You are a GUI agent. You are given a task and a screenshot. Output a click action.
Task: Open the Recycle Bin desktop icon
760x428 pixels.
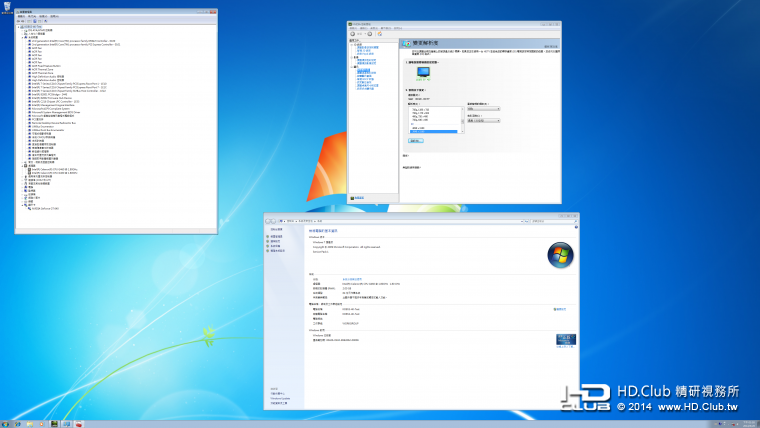pyautogui.click(x=7, y=8)
